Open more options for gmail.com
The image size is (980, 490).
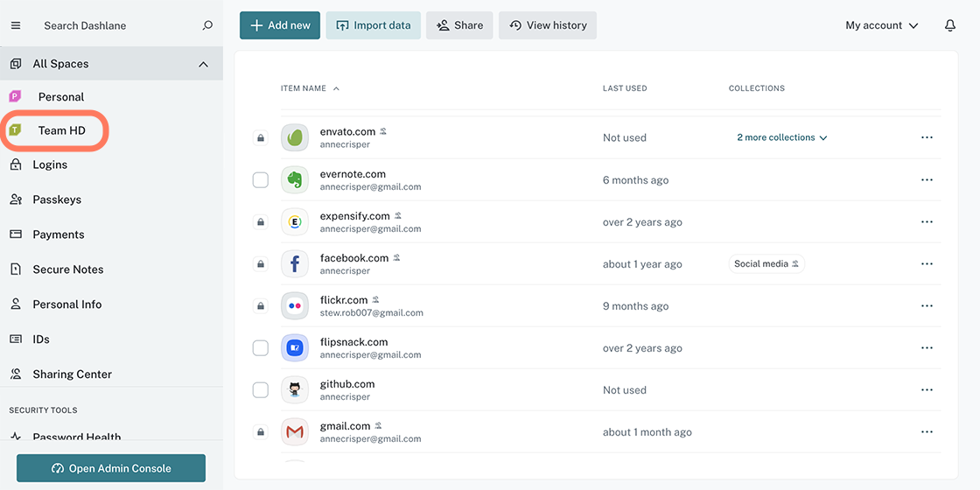(x=927, y=432)
